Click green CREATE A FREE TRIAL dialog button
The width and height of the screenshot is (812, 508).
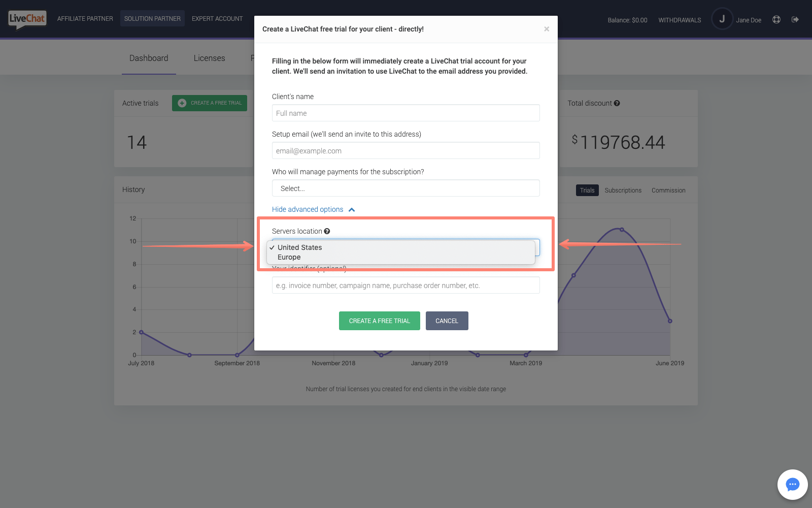(x=380, y=321)
